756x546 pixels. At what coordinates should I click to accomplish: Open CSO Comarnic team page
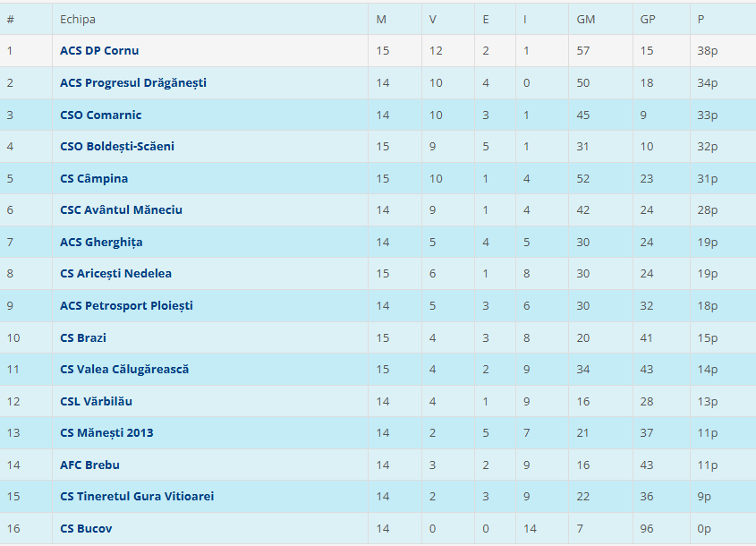tap(100, 115)
